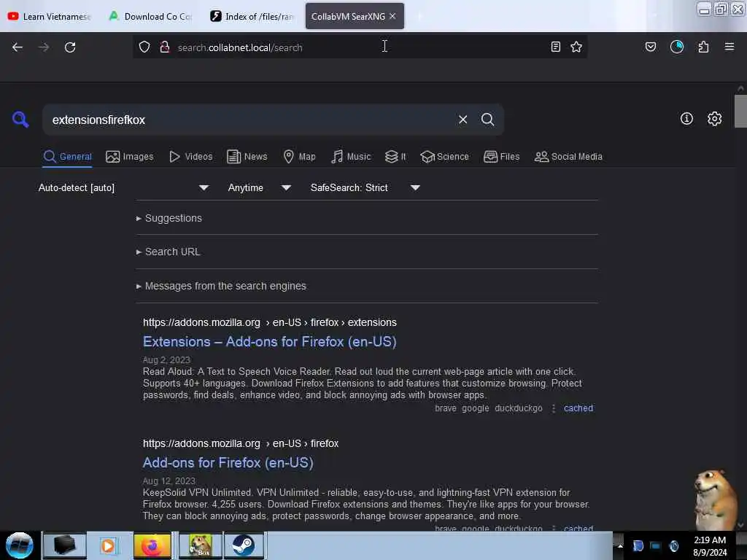This screenshot has height=560, width=747.
Task: Submit search with magnifier button
Action: pyautogui.click(x=488, y=120)
